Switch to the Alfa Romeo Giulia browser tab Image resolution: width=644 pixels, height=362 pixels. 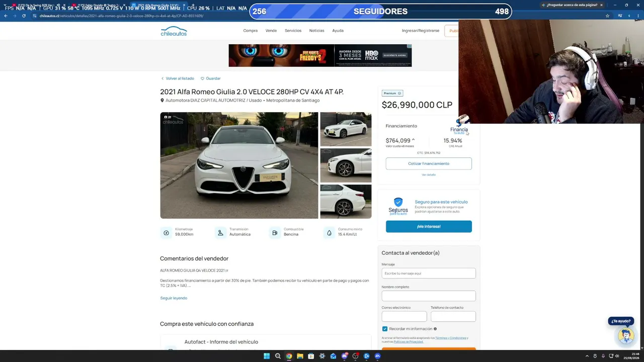coord(158,6)
